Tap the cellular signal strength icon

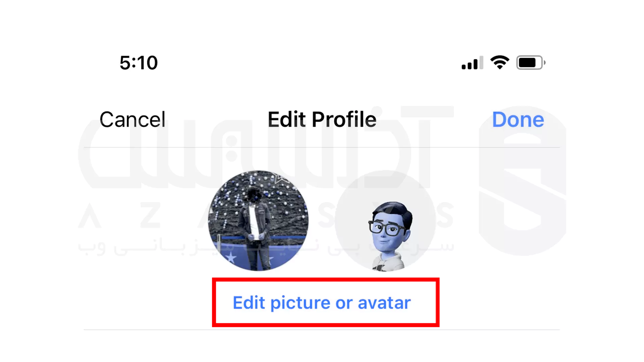472,63
